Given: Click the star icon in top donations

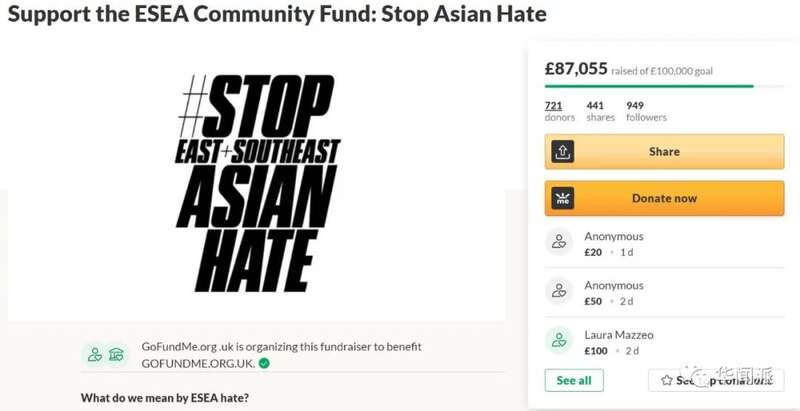Looking at the screenshot, I should [x=666, y=380].
